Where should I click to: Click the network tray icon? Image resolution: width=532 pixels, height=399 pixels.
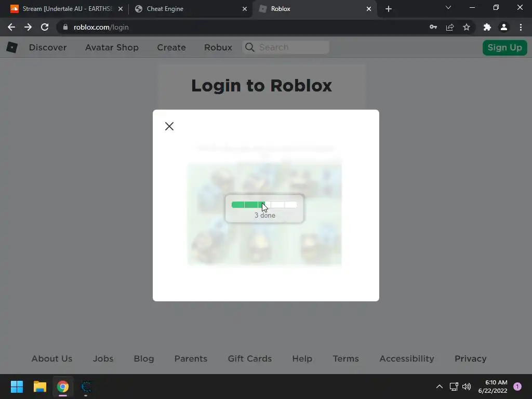point(454,387)
